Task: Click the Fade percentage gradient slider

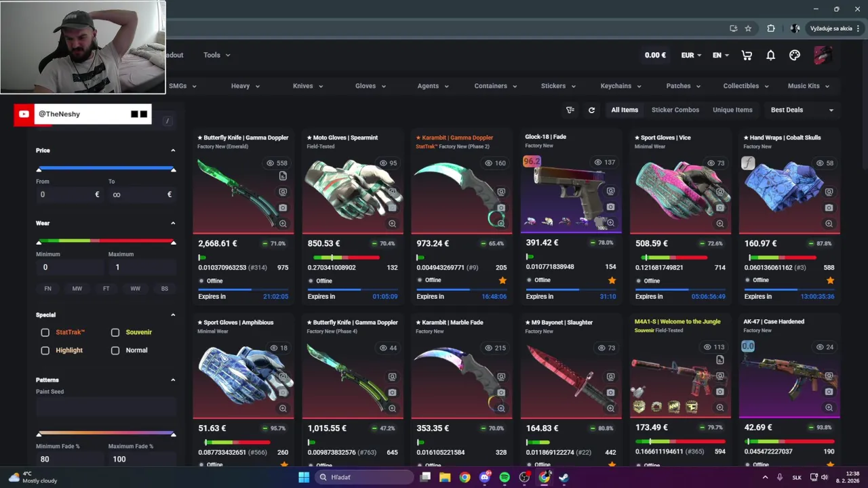Action: [x=106, y=433]
